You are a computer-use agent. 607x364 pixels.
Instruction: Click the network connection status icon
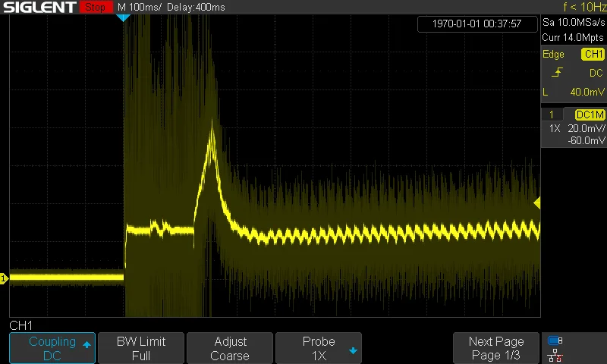[555, 354]
